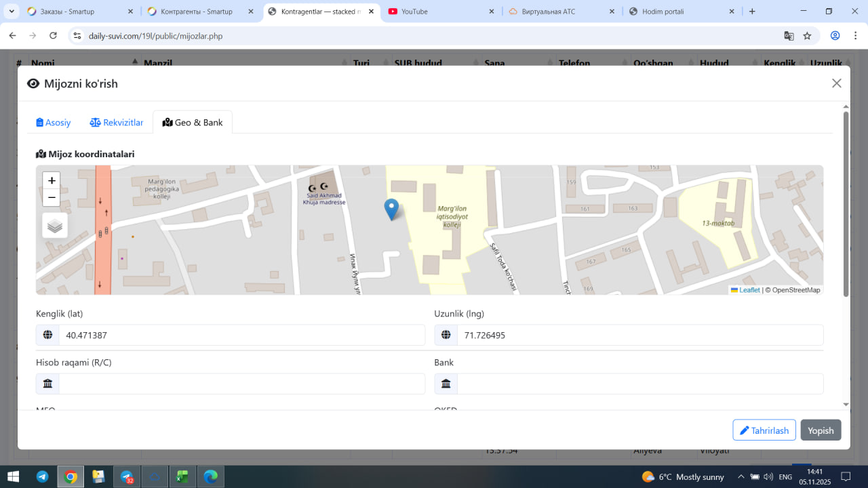
Task: Expand the hidden system tray icons
Action: click(741, 476)
